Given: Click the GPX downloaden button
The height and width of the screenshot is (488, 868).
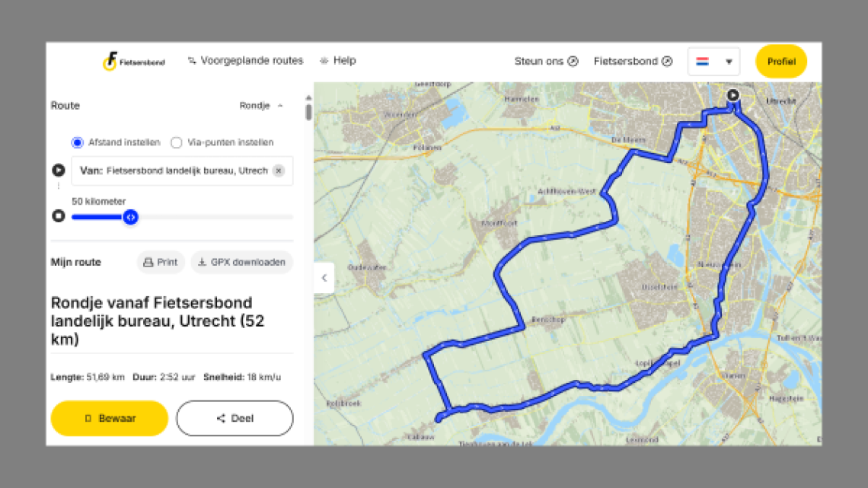Looking at the screenshot, I should (241, 262).
